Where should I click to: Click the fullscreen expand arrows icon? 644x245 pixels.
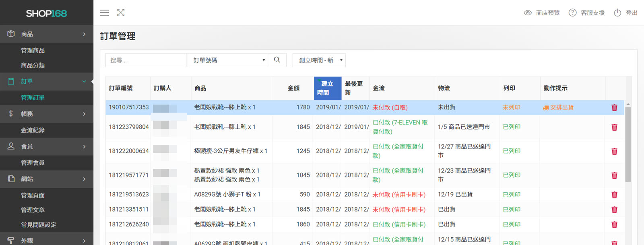click(x=121, y=13)
